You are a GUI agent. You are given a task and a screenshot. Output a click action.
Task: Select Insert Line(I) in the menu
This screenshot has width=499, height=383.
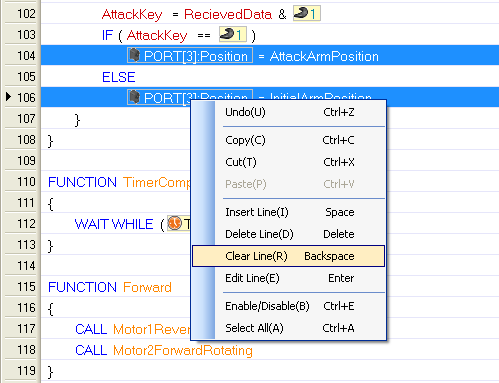point(289,212)
